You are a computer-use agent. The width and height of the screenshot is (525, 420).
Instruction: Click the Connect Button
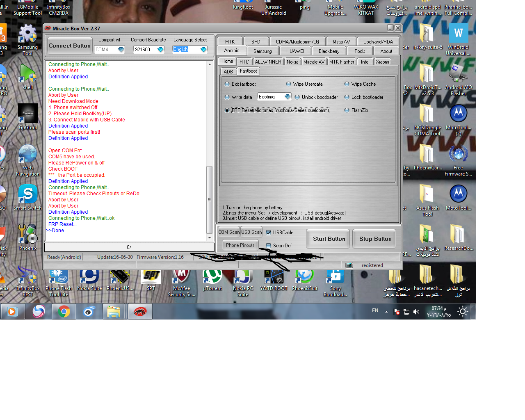click(70, 46)
